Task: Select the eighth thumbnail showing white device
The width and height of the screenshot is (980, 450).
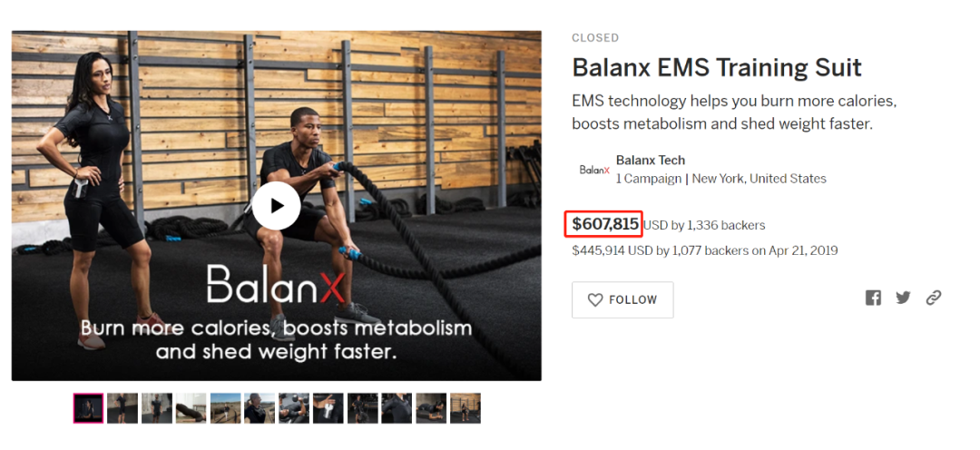Action: click(x=328, y=408)
